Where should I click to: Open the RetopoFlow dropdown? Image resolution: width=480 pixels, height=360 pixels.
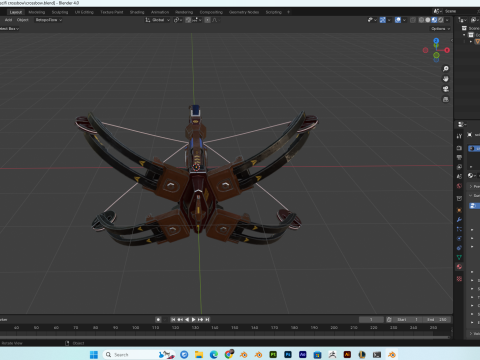click(x=49, y=20)
